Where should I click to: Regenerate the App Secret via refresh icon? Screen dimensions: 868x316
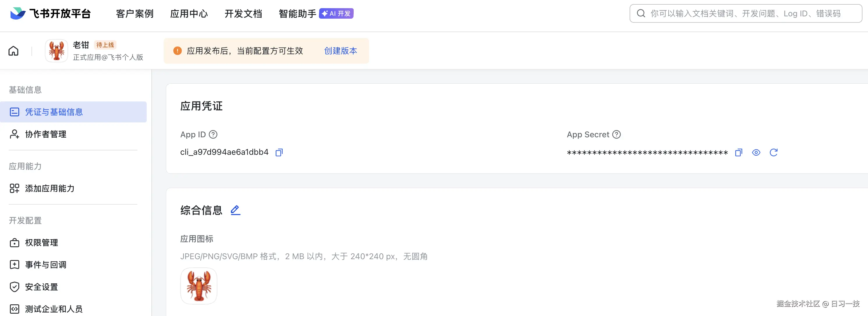point(774,152)
